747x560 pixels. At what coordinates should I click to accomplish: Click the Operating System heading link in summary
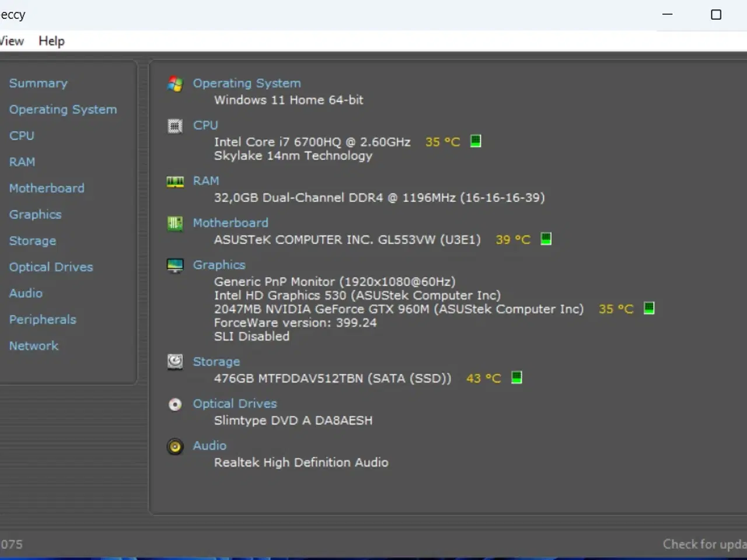[x=247, y=83]
